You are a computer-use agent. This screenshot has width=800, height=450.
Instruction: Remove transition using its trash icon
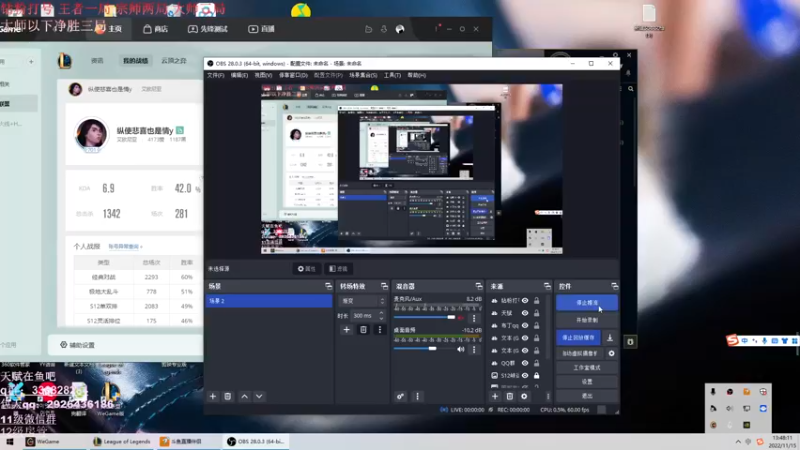[x=363, y=330]
